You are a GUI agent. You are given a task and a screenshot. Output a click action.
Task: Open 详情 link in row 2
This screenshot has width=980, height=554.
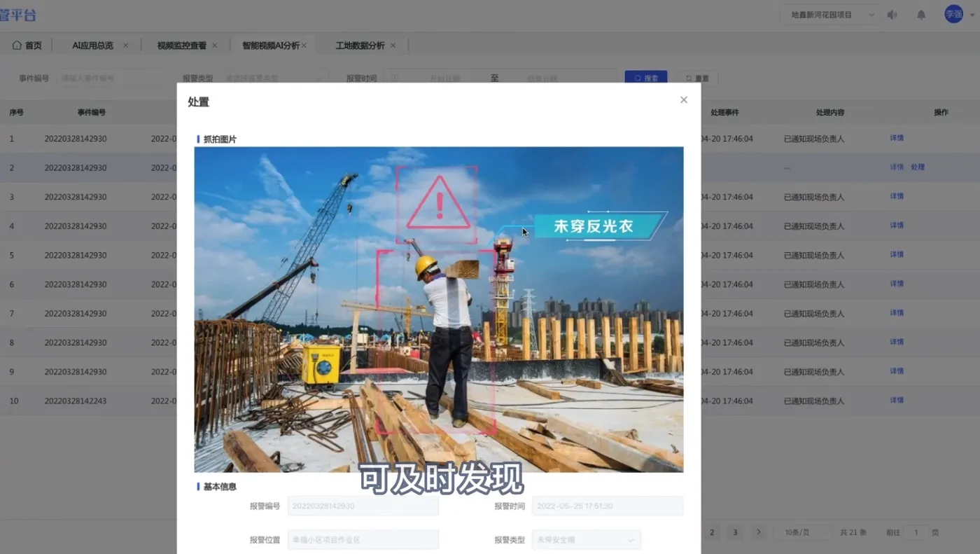[897, 167]
